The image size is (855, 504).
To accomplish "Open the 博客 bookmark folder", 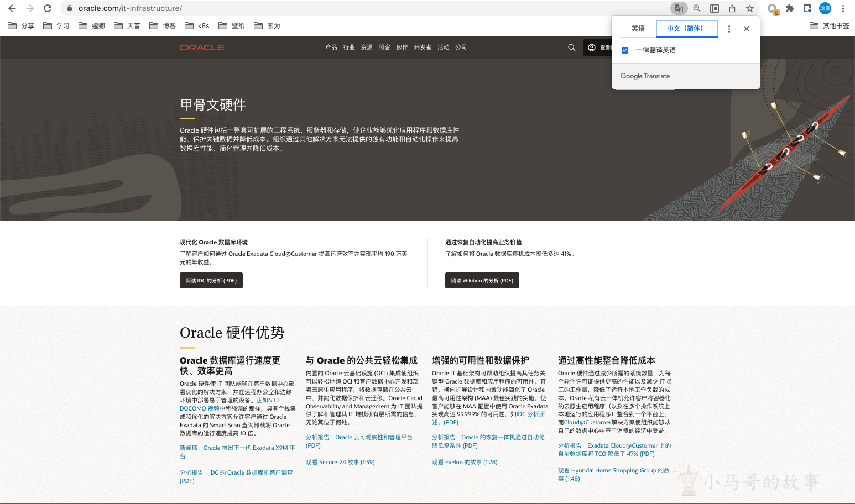I will click(x=163, y=26).
